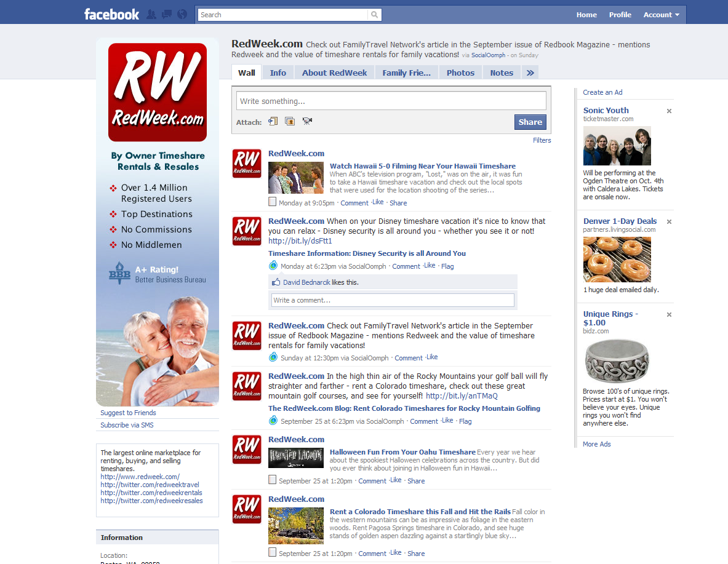Open the About RedWeek tab

click(x=334, y=73)
